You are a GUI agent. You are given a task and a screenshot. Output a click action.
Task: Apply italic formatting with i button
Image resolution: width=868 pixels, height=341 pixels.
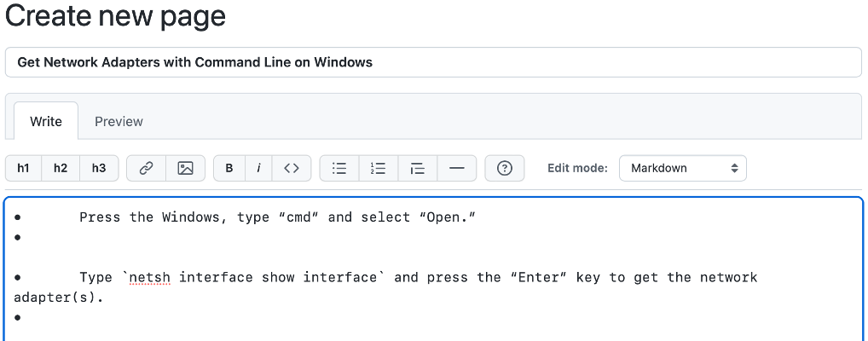258,168
